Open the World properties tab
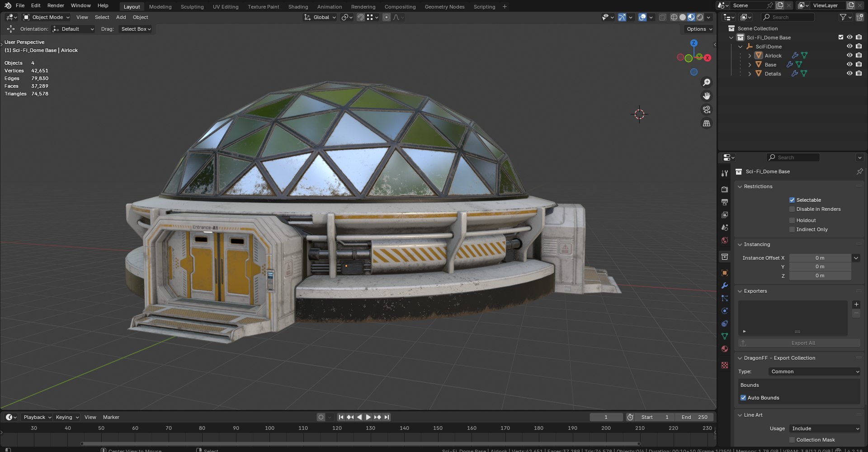Screen dimensions: 868x452 coord(725,240)
